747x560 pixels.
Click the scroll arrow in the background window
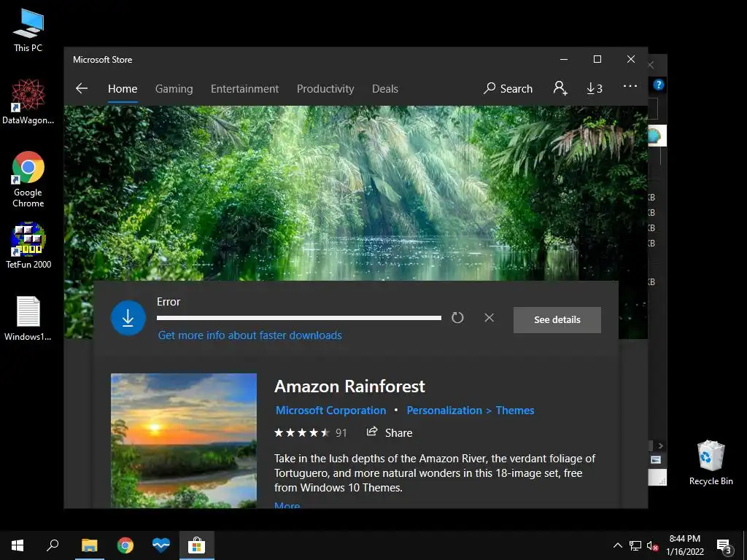pos(660,446)
